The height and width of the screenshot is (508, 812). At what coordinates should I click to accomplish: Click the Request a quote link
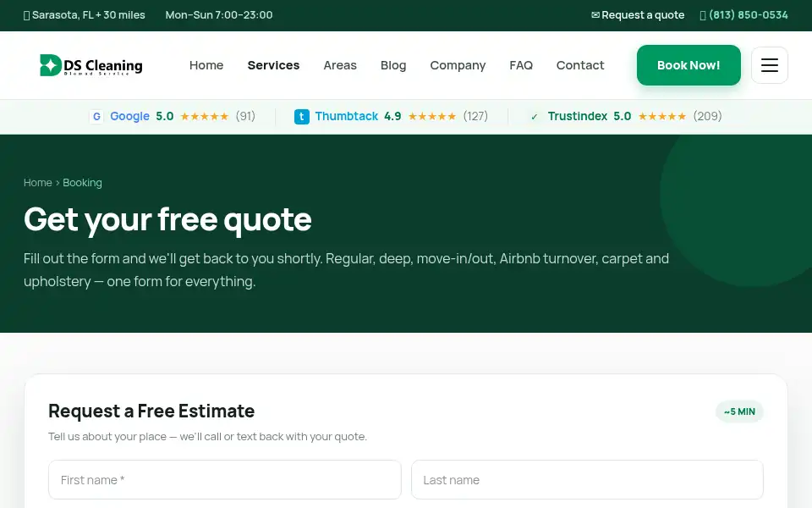point(638,15)
